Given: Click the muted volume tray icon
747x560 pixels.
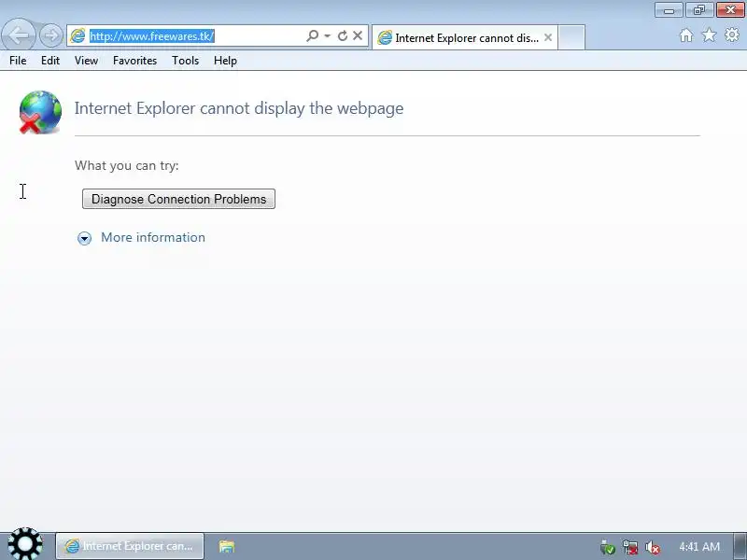Looking at the screenshot, I should click(x=652, y=547).
